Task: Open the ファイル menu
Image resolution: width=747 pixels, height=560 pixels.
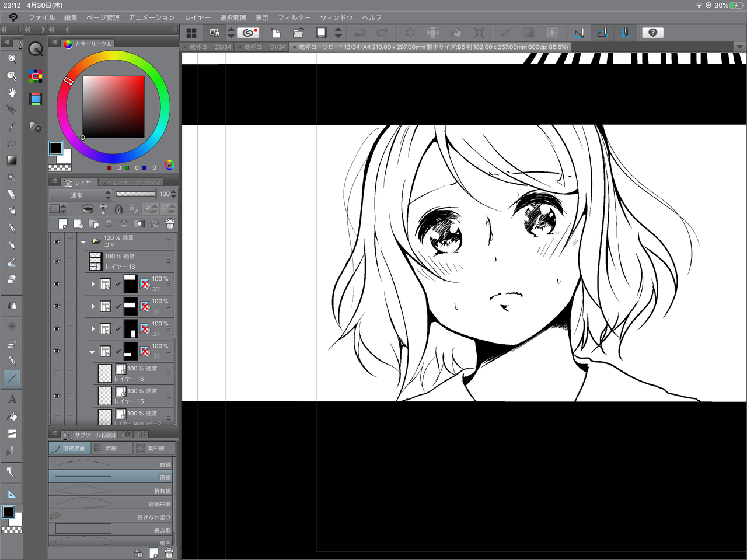Action: pos(41,17)
